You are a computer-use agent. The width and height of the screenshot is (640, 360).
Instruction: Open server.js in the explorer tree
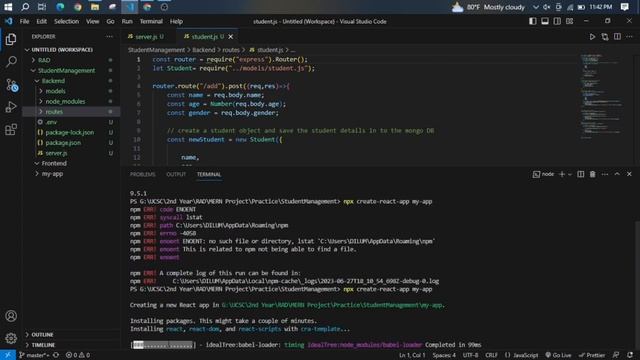71,153
